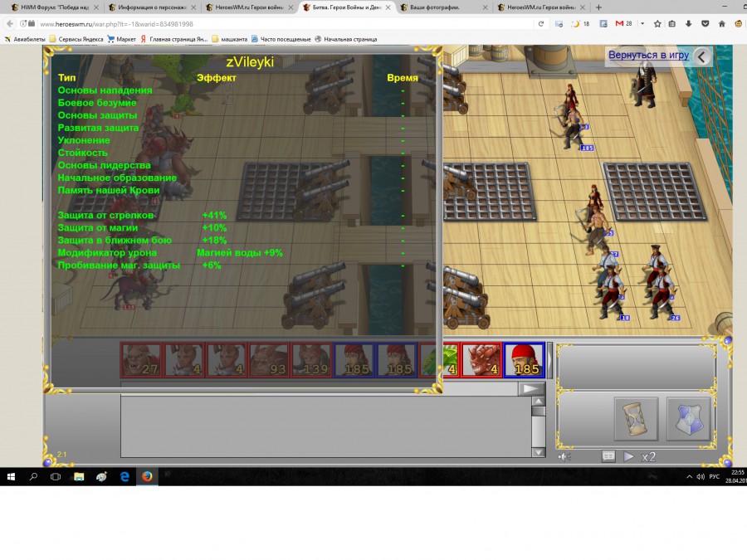Reload the page
The height and width of the screenshot is (560, 747).
tap(540, 24)
